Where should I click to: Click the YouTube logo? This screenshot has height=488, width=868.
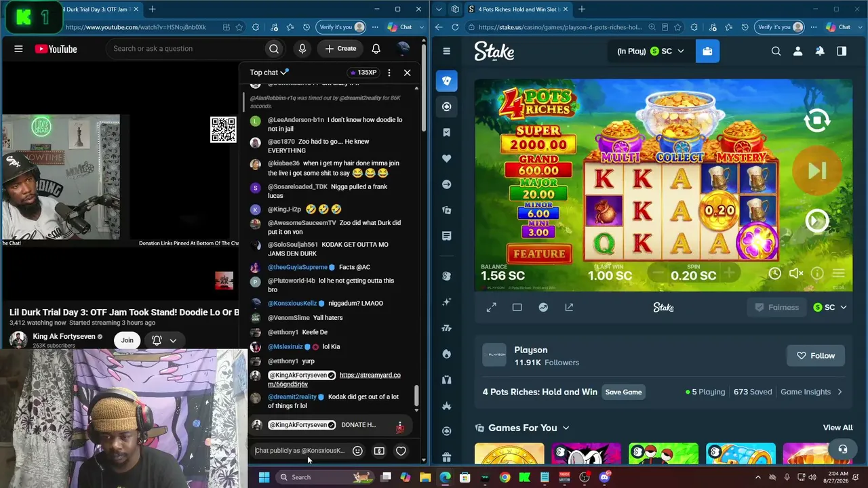(56, 49)
